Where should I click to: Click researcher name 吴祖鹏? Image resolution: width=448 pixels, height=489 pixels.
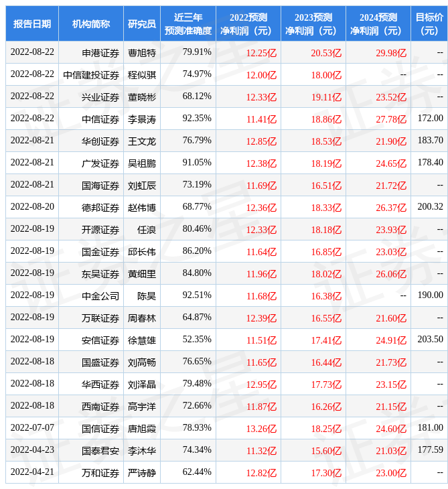coord(142,163)
